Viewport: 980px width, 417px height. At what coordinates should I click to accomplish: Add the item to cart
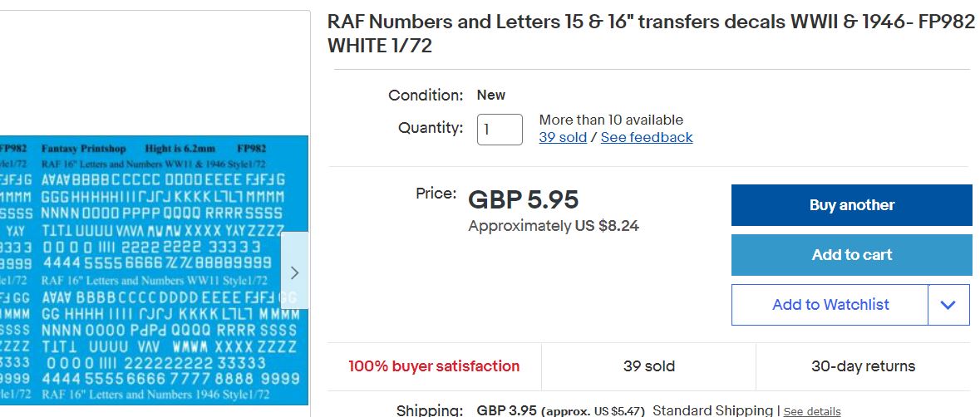click(x=851, y=255)
